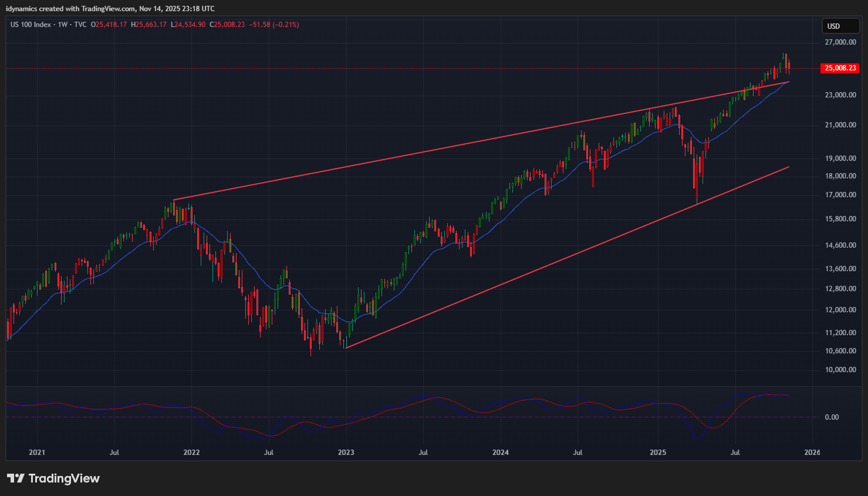Click the closing value C25,008.23 in header

tap(227, 25)
